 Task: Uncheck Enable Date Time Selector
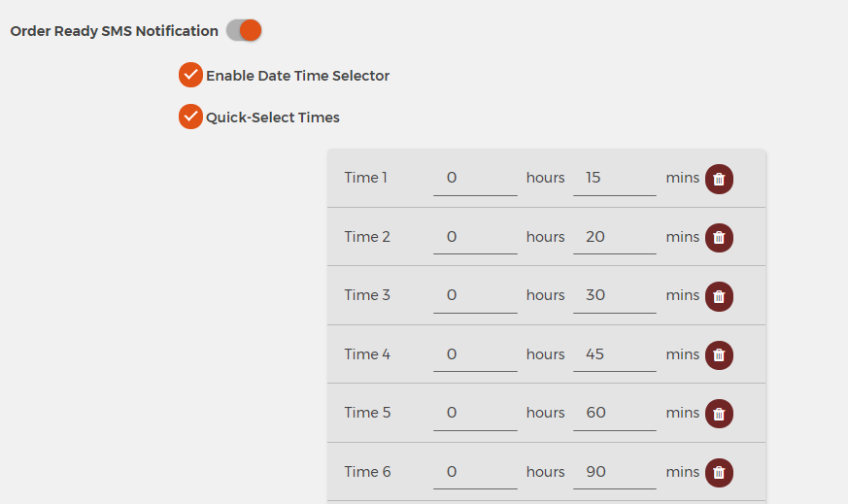190,75
